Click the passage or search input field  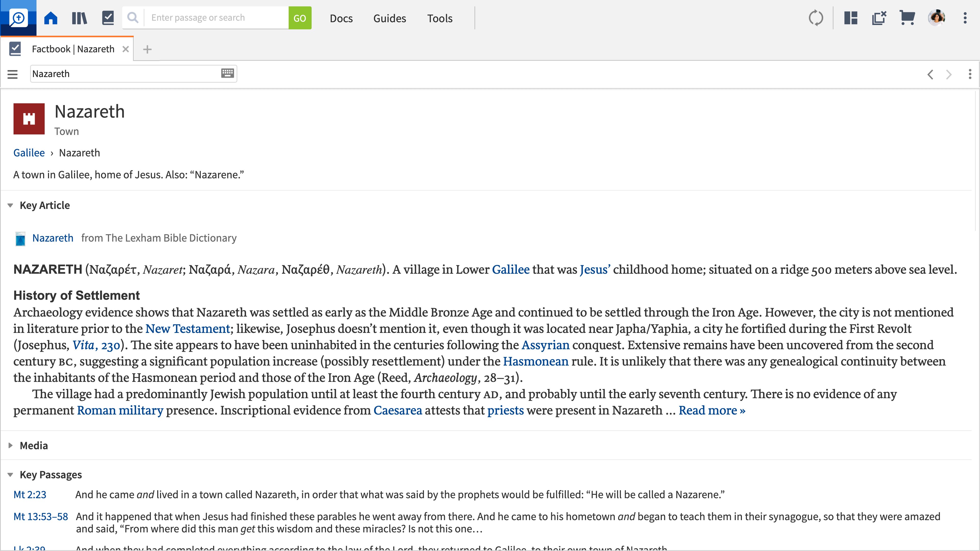(216, 18)
